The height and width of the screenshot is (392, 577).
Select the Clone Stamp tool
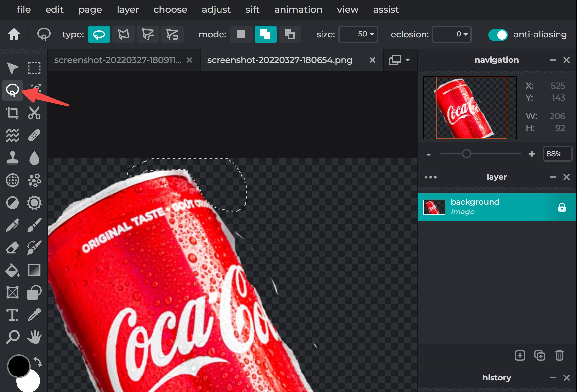[x=13, y=157]
